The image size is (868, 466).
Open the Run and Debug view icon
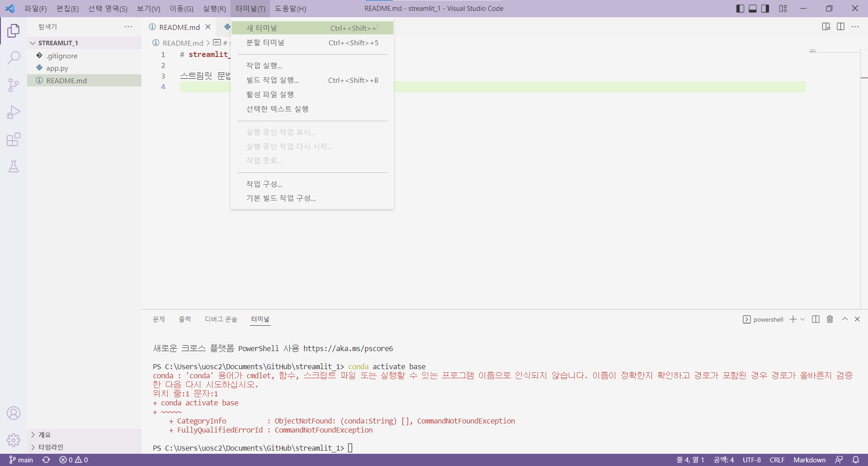14,112
